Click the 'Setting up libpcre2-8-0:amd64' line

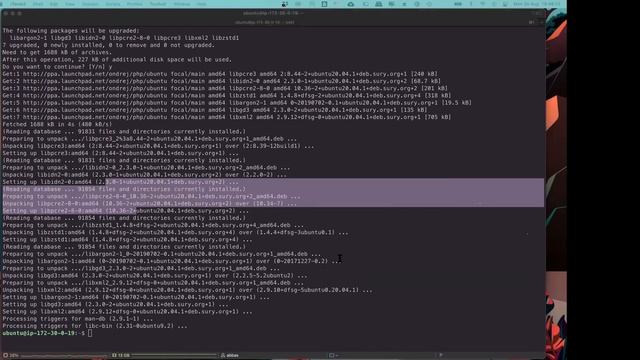point(125,211)
